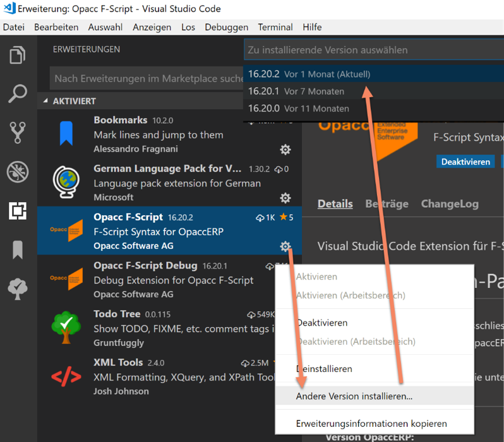
Task: Select Andere Version installieren... menu entry
Action: coord(375,396)
